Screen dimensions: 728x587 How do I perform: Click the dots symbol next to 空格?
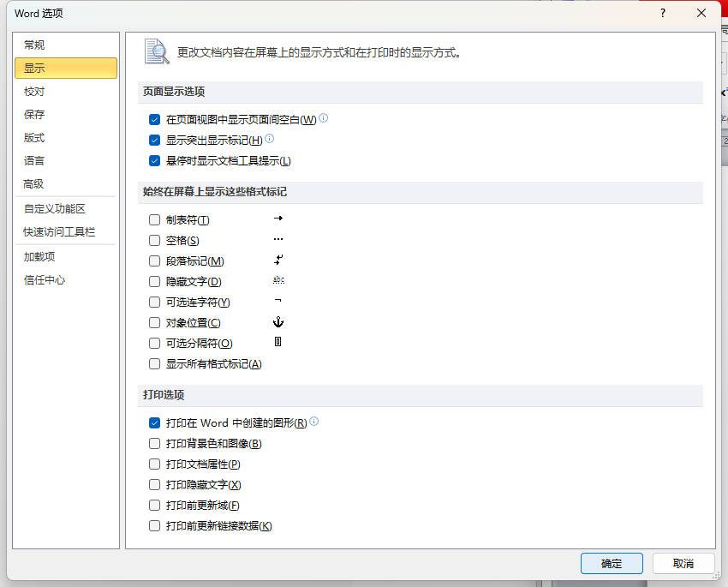(x=278, y=239)
